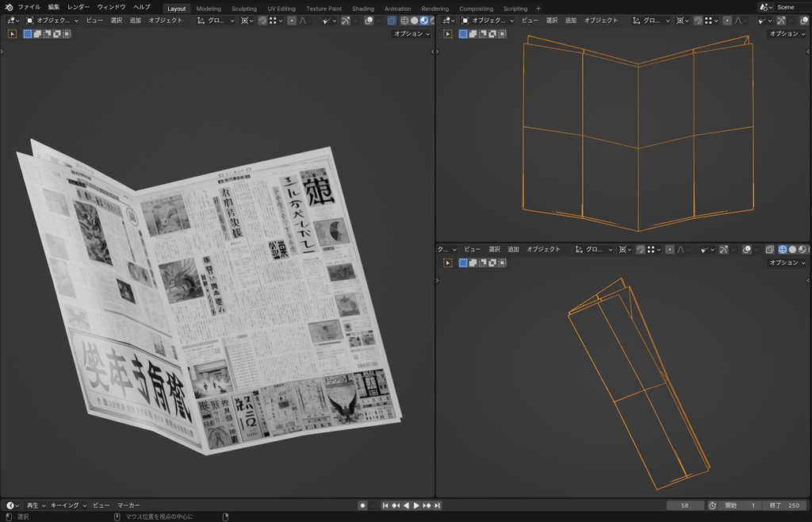This screenshot has height=522, width=812.
Task: Open キーイング dropdown in timeline
Action: (x=68, y=505)
